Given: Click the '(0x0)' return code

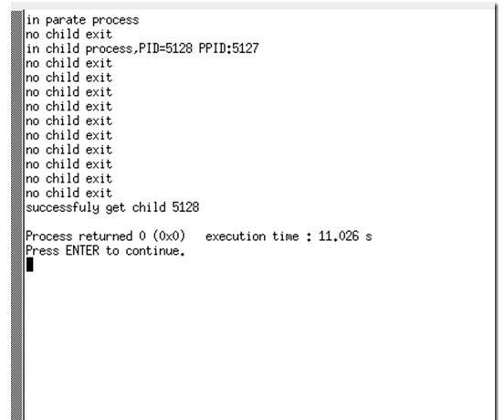Looking at the screenshot, I should tap(169, 236).
